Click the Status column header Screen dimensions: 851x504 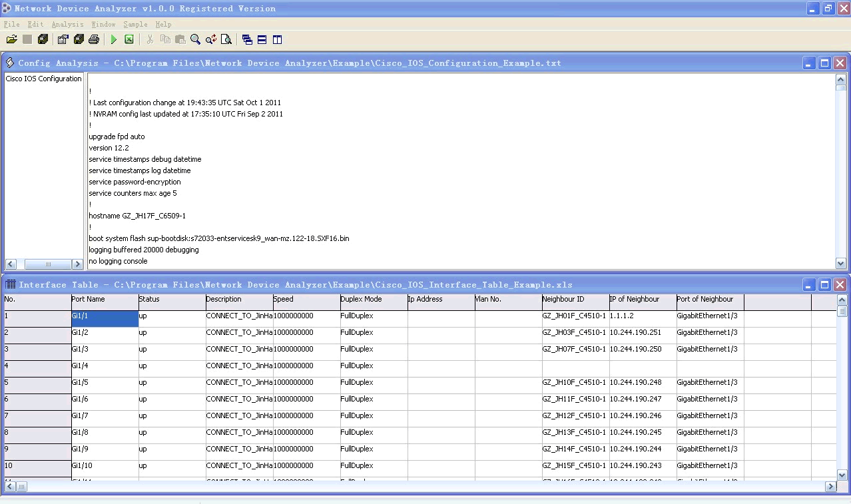coord(172,302)
